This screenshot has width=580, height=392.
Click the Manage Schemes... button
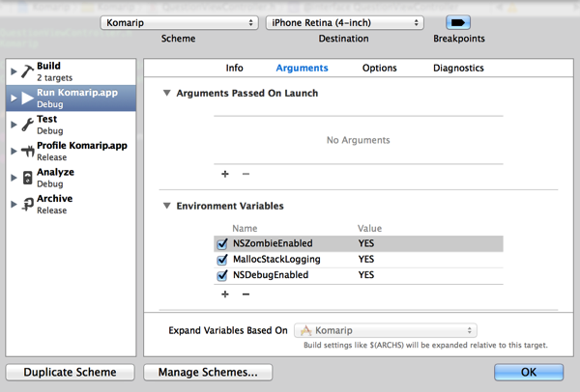208,372
